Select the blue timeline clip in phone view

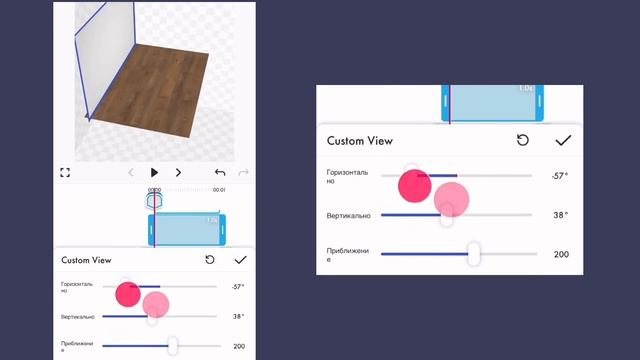tap(187, 229)
